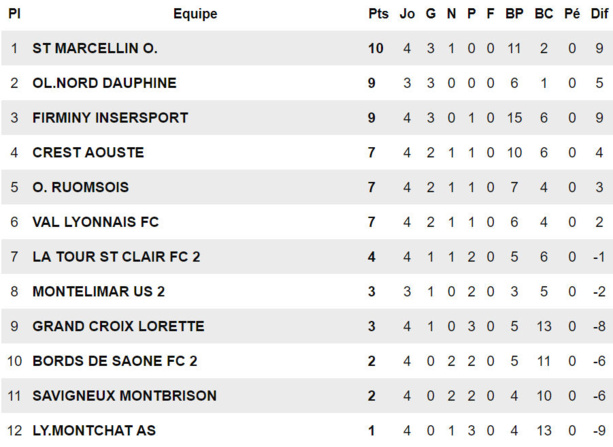Open BORDS DE SAONE FC 2 team
613x447 pixels.
point(115,361)
